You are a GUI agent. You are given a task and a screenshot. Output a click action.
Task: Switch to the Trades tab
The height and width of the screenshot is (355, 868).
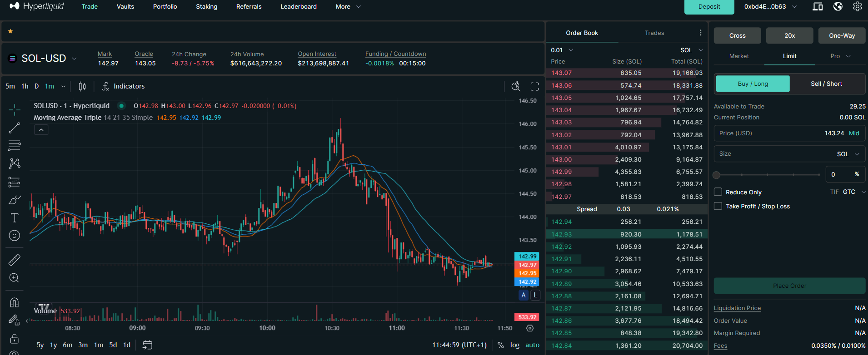click(x=654, y=33)
